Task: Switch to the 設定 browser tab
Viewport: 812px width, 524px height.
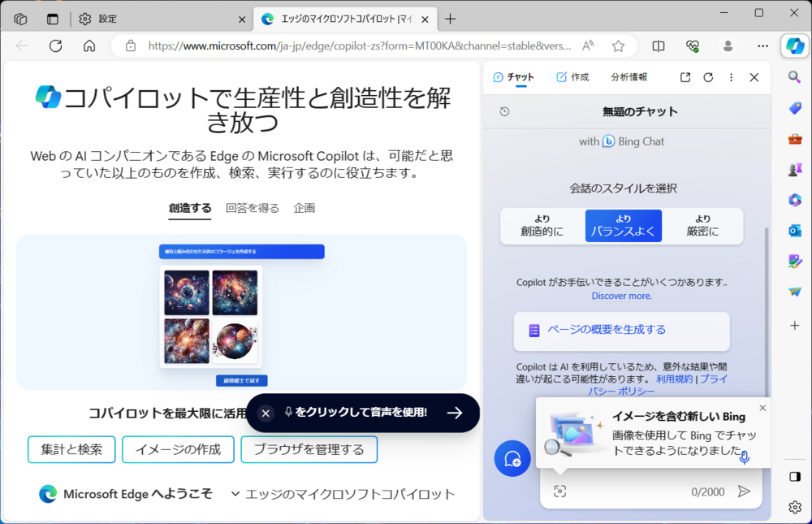Action: [x=162, y=19]
